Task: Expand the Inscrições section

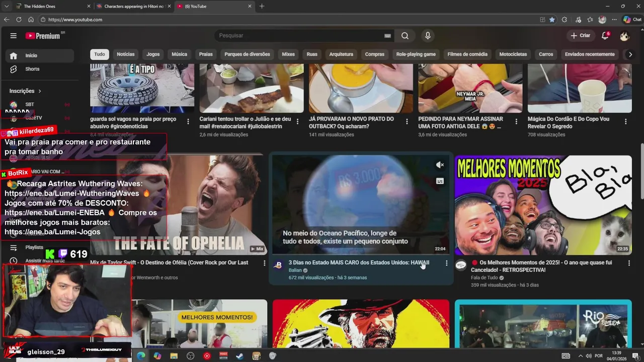Action: 25,91
